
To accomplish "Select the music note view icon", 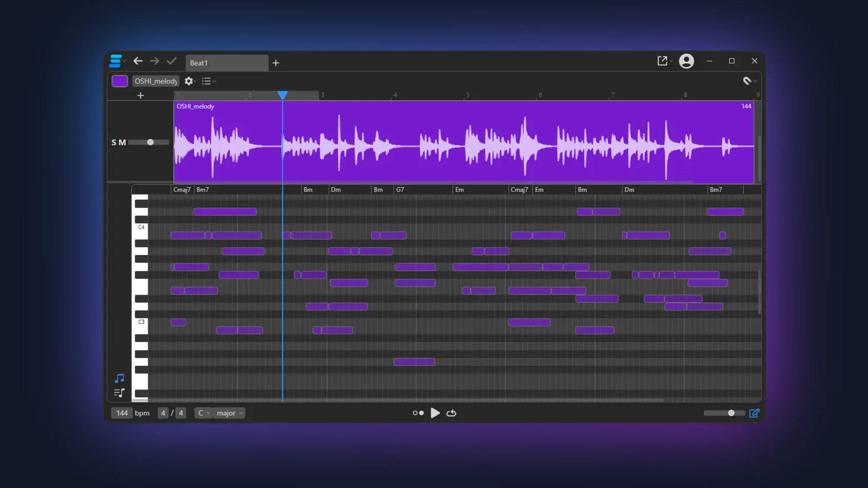I will click(120, 378).
